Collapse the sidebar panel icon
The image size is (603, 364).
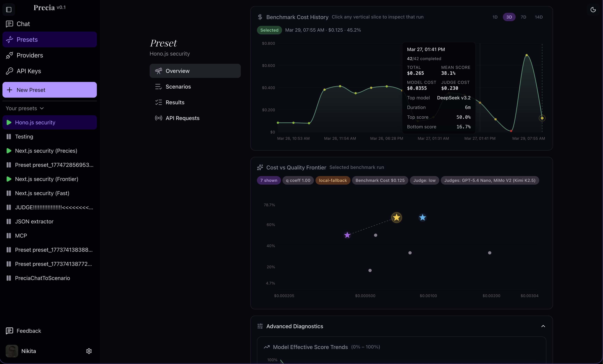click(x=9, y=10)
